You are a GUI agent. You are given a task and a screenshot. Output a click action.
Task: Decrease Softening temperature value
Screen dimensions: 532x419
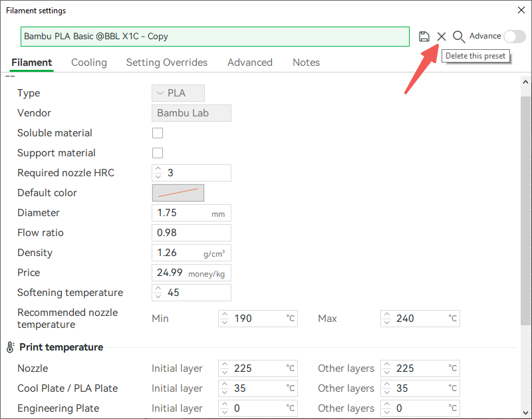pos(158,297)
